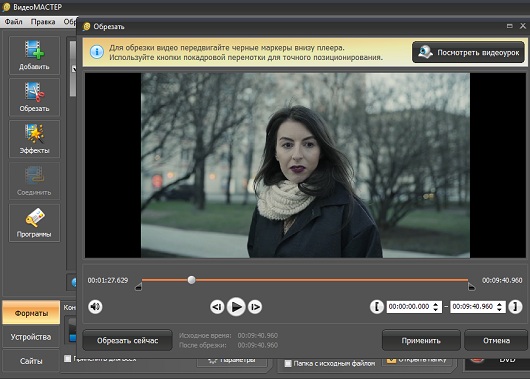This screenshot has height=379, width=530.
Task: Click the После обрезки label
Action: (x=203, y=345)
